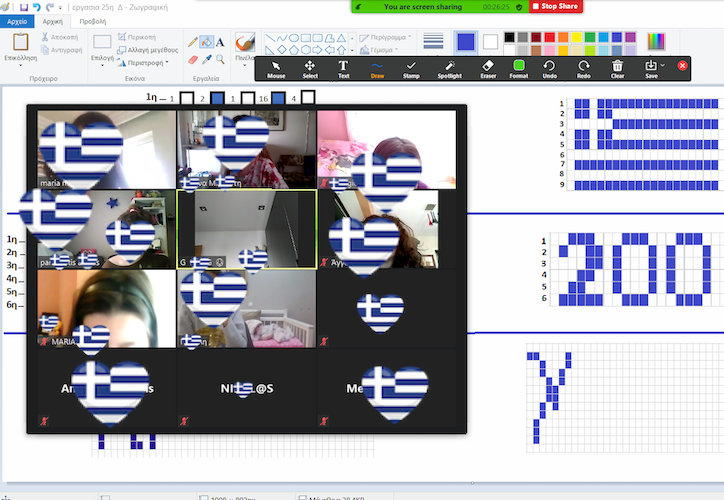Click the Save floppy disk icon in title bar
This screenshot has width=724, height=500.
pos(24,7)
